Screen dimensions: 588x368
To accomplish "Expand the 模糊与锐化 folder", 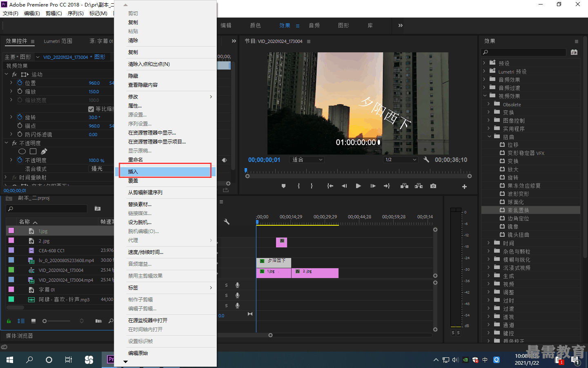I will click(489, 259).
